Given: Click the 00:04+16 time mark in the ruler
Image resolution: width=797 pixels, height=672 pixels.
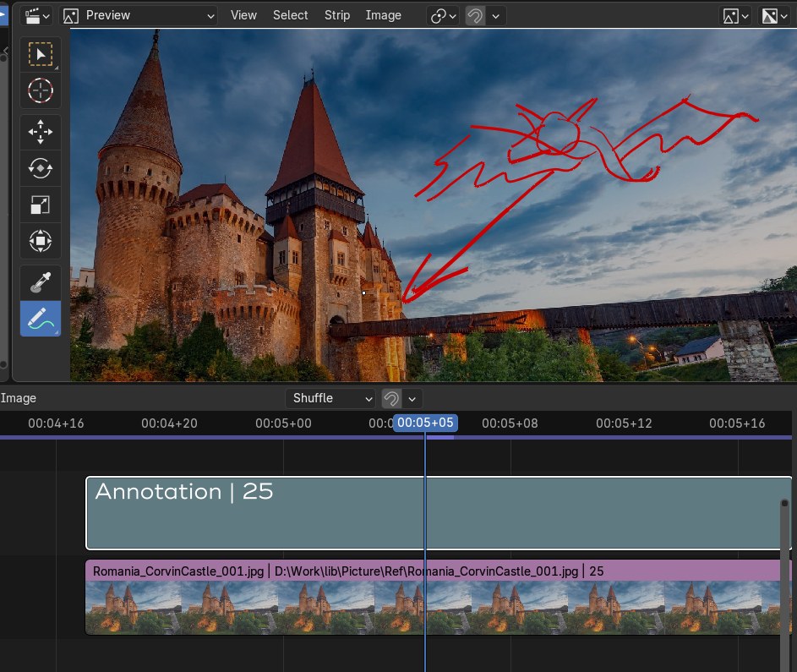Looking at the screenshot, I should point(56,423).
